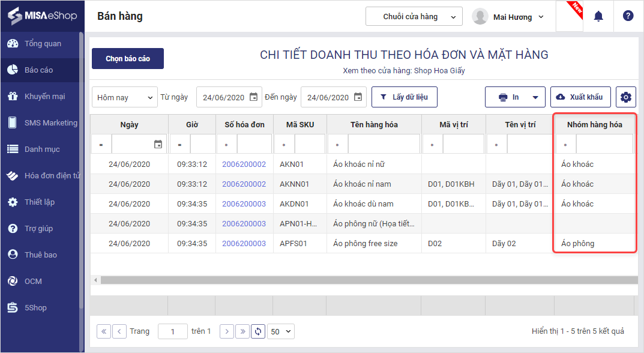644x353 pixels.
Task: Open invoice link 2006200003
Action: pos(244,204)
